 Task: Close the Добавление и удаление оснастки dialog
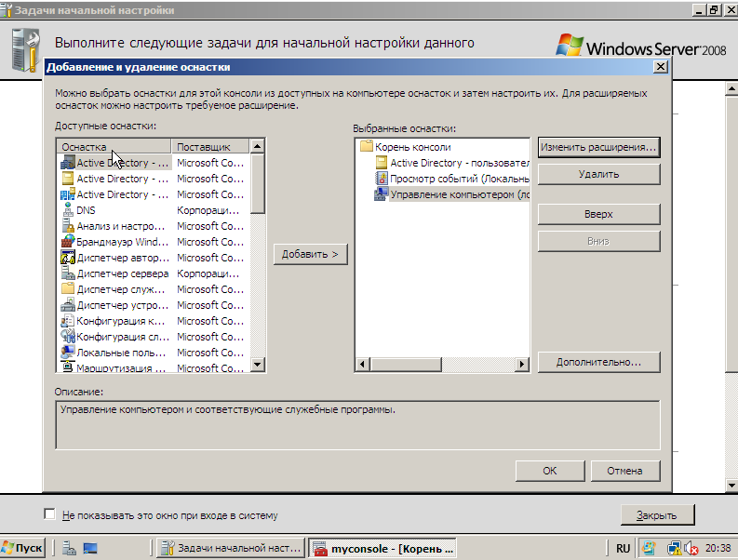(x=661, y=67)
